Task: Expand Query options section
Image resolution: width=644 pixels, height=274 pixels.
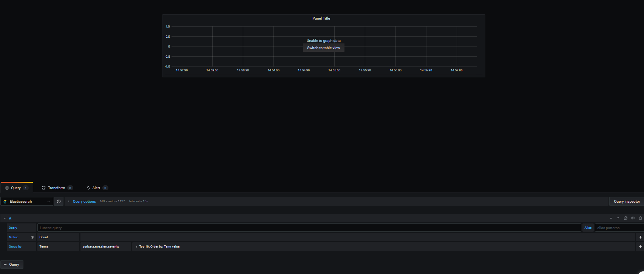Action: point(84,202)
